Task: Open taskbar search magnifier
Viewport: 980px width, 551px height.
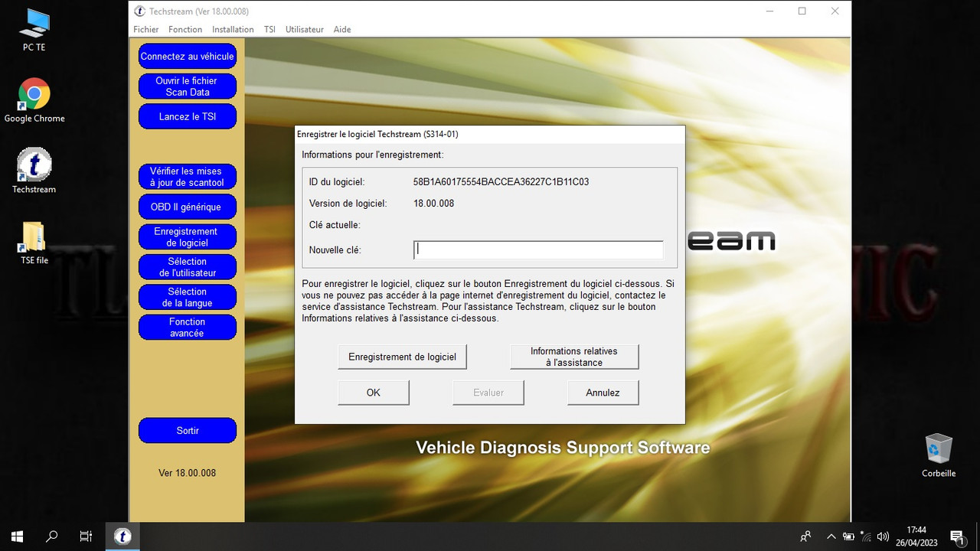Action: [x=52, y=536]
